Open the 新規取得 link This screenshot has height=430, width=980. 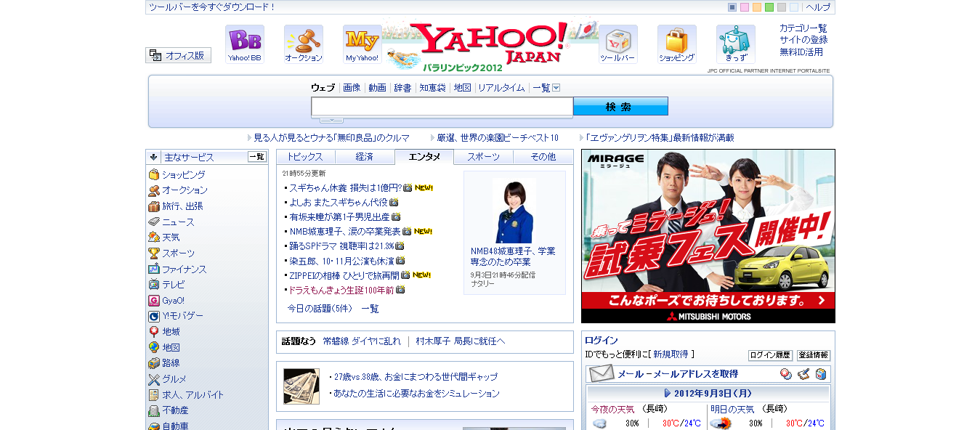[x=671, y=354]
